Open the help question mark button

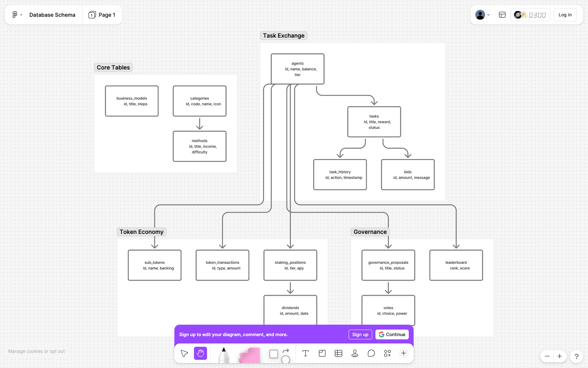pos(576,356)
